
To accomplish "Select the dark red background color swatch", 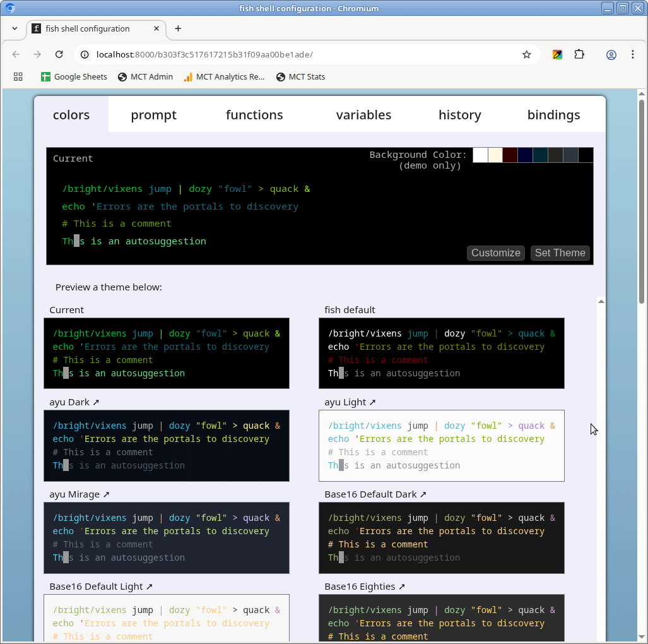I will tap(511, 155).
